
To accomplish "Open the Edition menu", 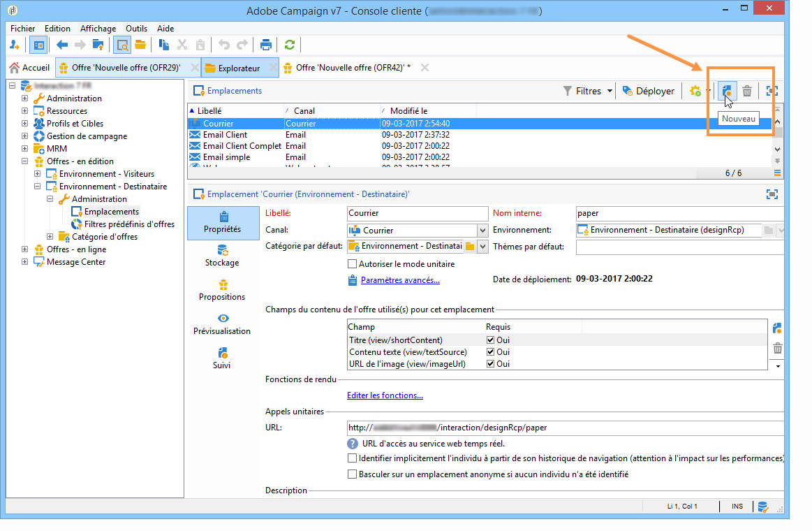I will tap(57, 29).
